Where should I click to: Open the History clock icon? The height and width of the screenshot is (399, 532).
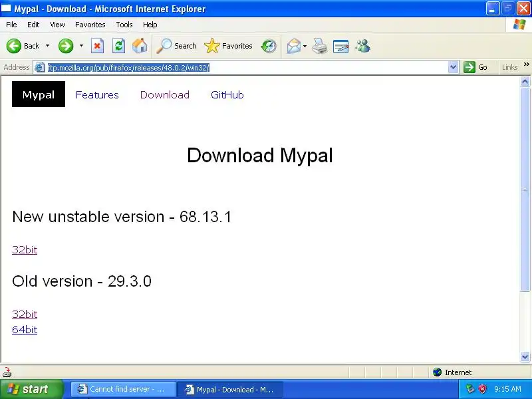coord(269,46)
